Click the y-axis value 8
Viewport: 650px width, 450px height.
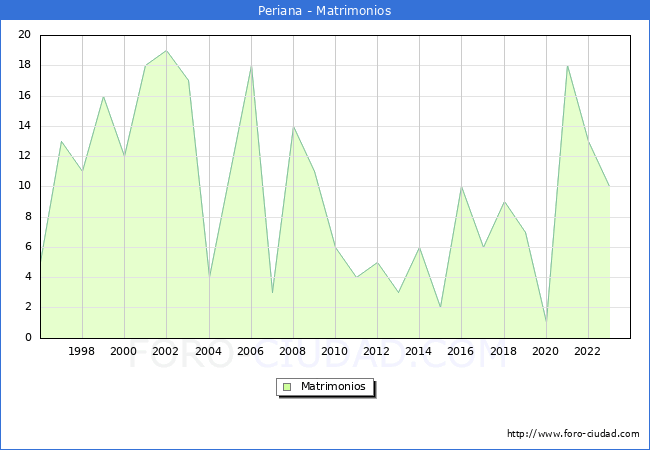point(28,216)
